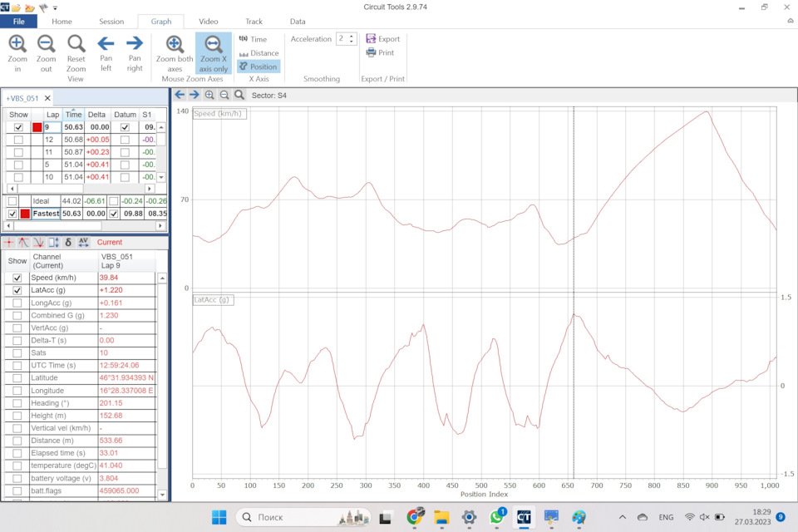Open the Track ribbon tab
This screenshot has height=532, width=798.
(x=254, y=22)
